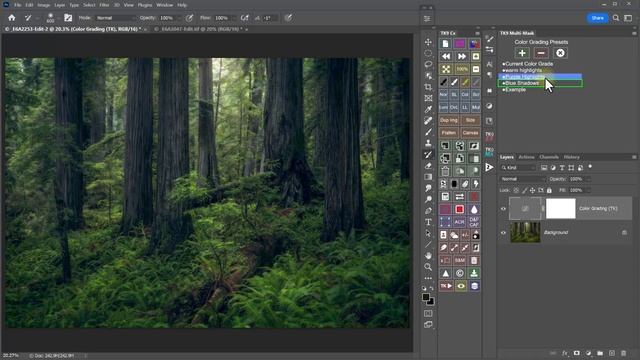
Task: Toggle lock all padlock in Layers
Action: coord(549,190)
